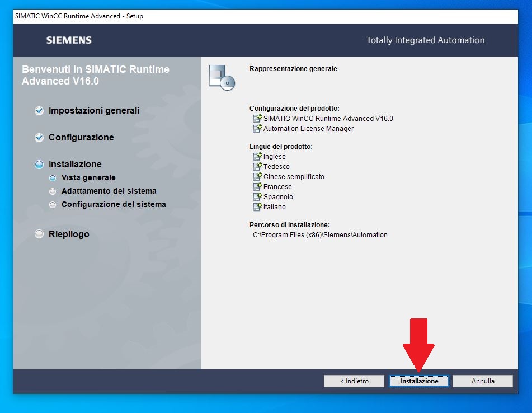
Task: Go back with the Indietro button
Action: 354,381
